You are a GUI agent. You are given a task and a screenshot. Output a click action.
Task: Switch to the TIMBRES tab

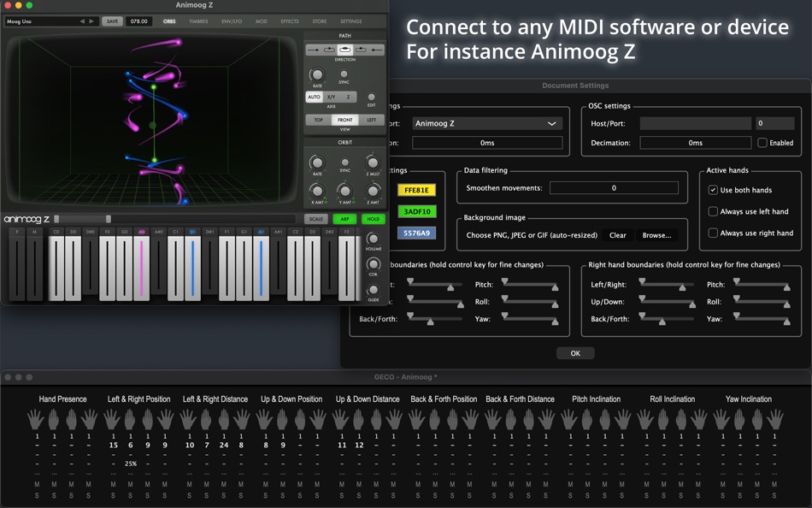tap(198, 21)
